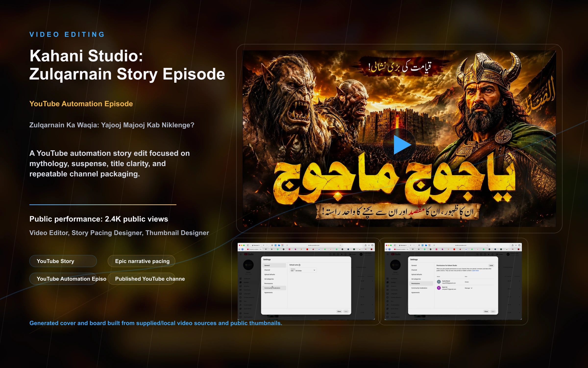This screenshot has width=588, height=368.
Task: Open General in the General-settings screenshot sidebar
Action: (x=274, y=265)
